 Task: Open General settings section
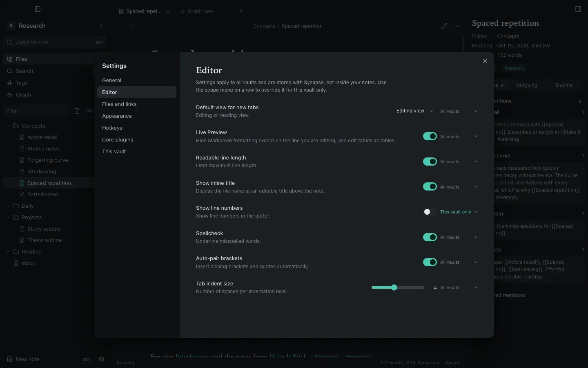pyautogui.click(x=137, y=81)
